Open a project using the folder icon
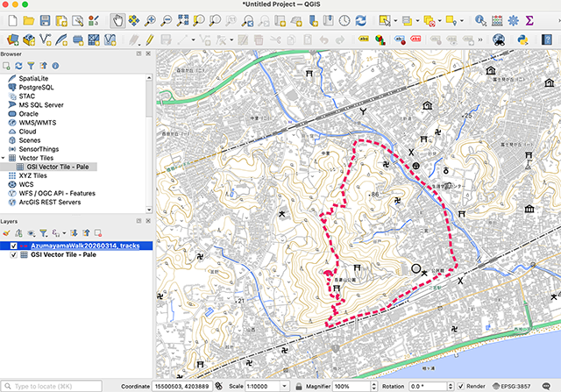Screen dimensions: 561x392 (29, 20)
